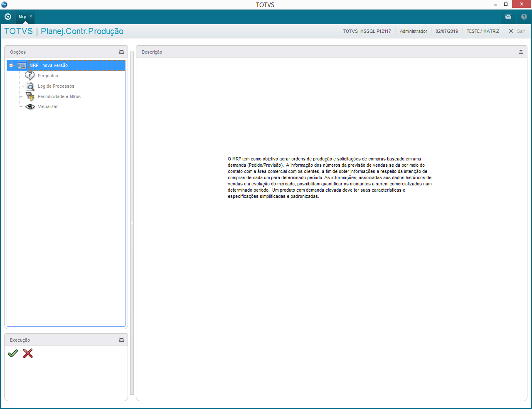Click the MRP description paragraph text

click(330, 177)
